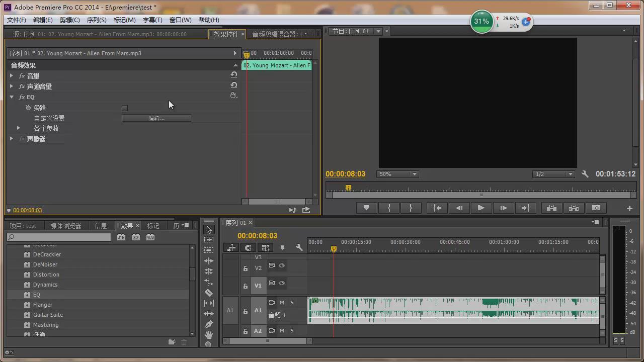Viewport: 644px width, 362px height.
Task: Mute track A2
Action: tap(282, 330)
